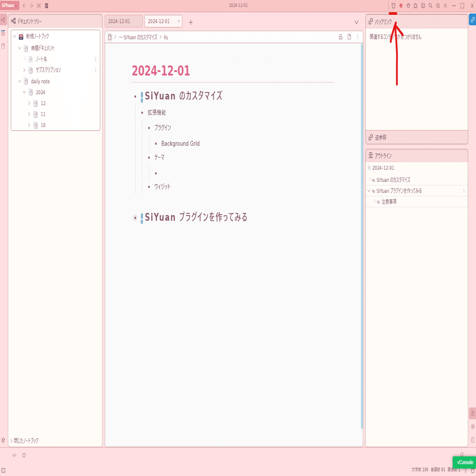Screen dimensions: 476x476
Task: Open global search magnifier icon
Action: [x=431, y=6]
